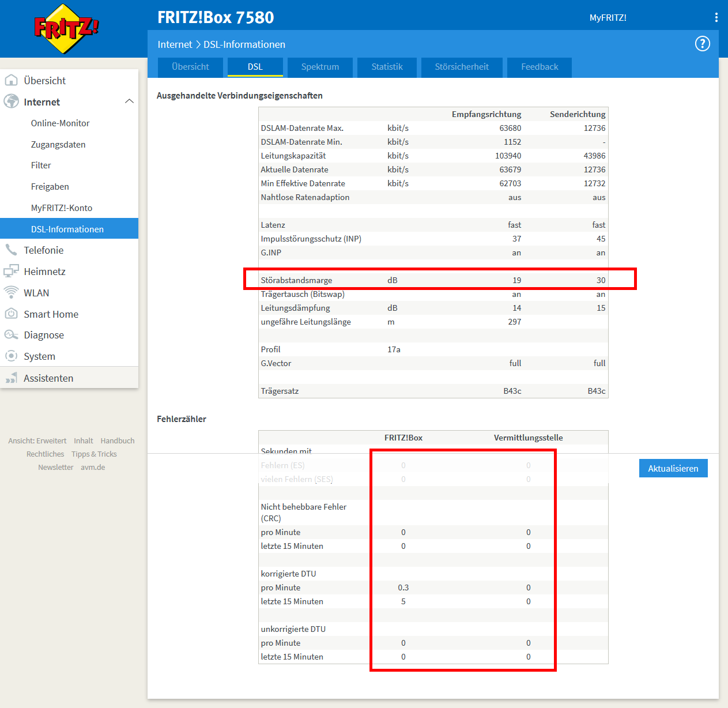Screen dimensions: 728x708
Task: Collapse the Internet sidebar section
Action: click(x=130, y=101)
